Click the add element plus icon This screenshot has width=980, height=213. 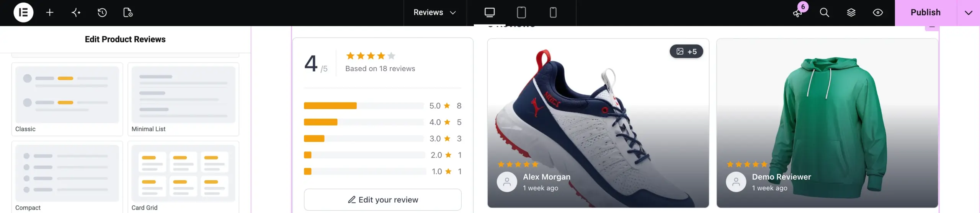pos(50,13)
